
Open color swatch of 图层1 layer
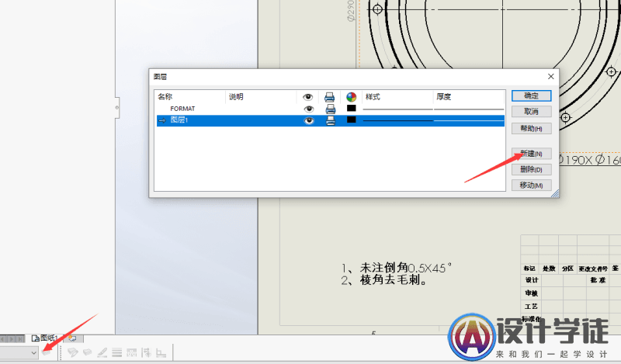(x=351, y=120)
